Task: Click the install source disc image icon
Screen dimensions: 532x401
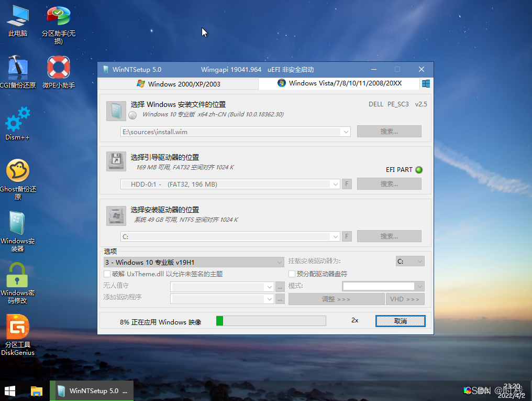Action: tap(116, 111)
